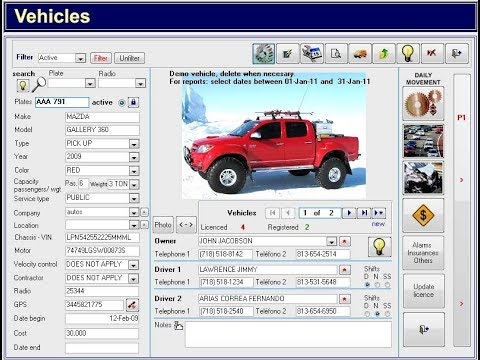Viewport: 480px width, 360px height.
Task: Select Driver 2 shift SS
Action: 387,314
